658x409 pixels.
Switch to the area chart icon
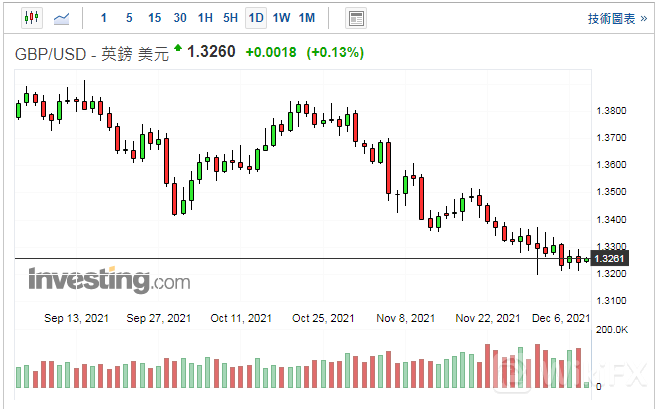point(62,18)
